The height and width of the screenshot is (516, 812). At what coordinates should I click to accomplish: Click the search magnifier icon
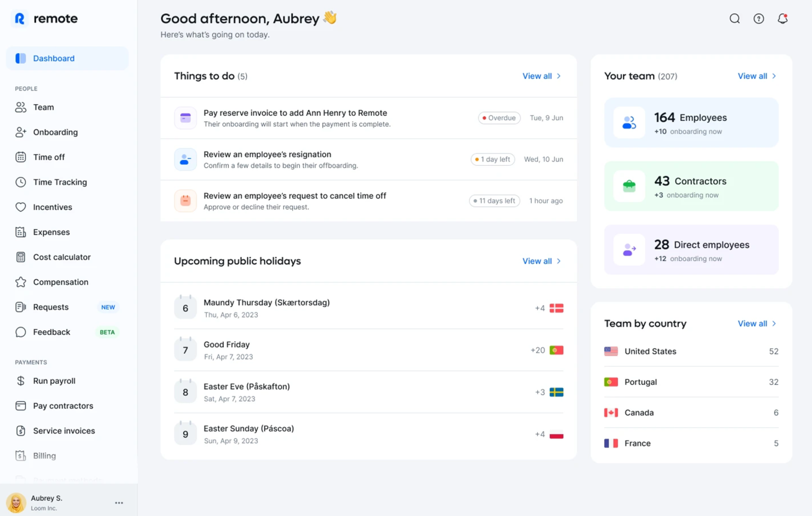tap(734, 19)
